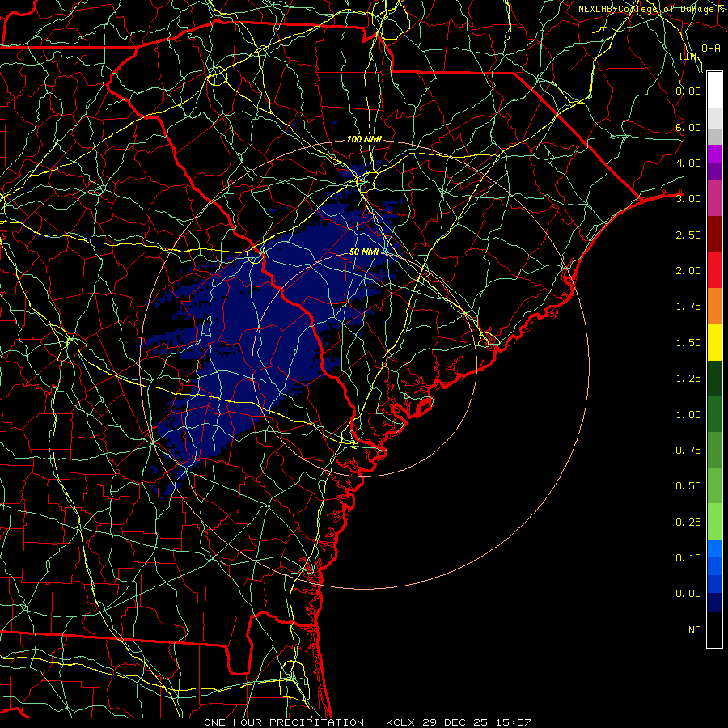Click the KCLX radar site identifier

point(400,722)
